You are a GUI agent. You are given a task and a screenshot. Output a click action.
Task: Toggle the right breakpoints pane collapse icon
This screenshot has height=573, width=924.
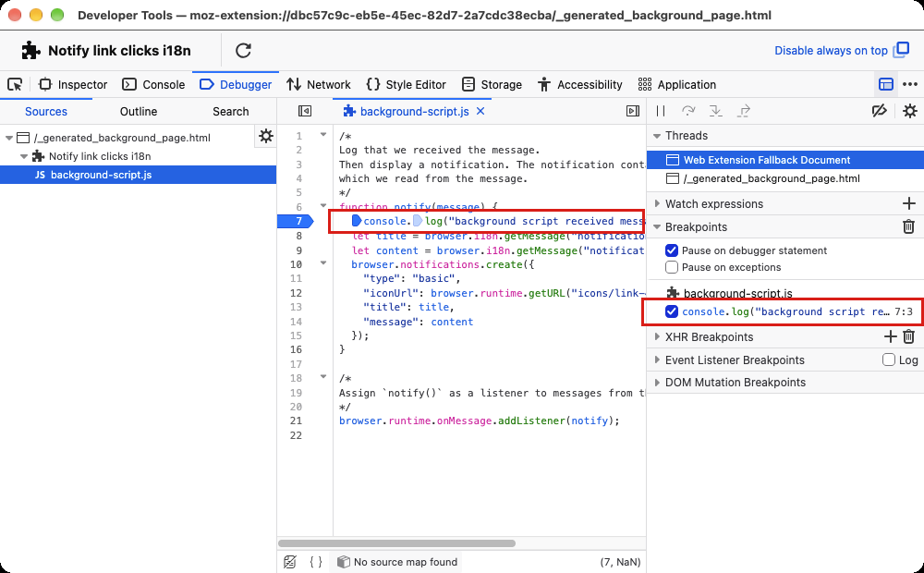coord(633,111)
